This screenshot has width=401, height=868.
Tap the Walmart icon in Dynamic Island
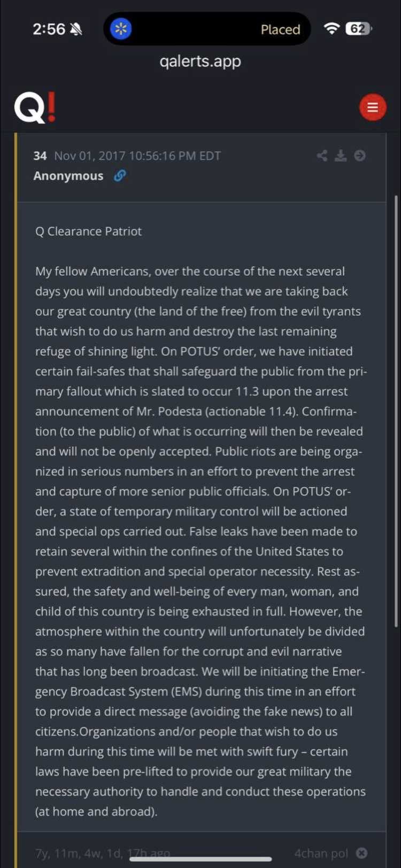(121, 29)
